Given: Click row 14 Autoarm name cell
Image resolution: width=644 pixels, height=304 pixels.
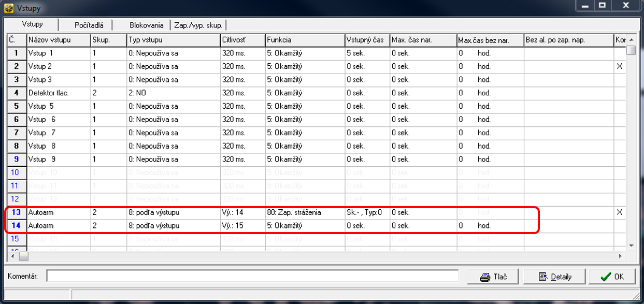Looking at the screenshot, I should pyautogui.click(x=58, y=226).
